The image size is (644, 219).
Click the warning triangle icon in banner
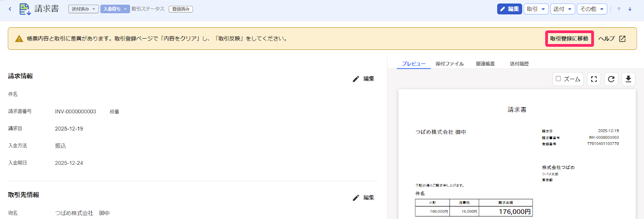point(19,39)
